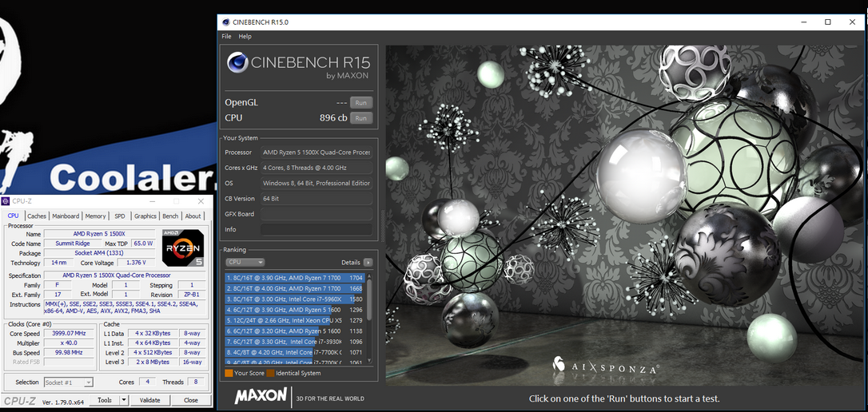Switch to the Memory tab in CPU-Z
The width and height of the screenshot is (868, 412).
click(x=95, y=216)
